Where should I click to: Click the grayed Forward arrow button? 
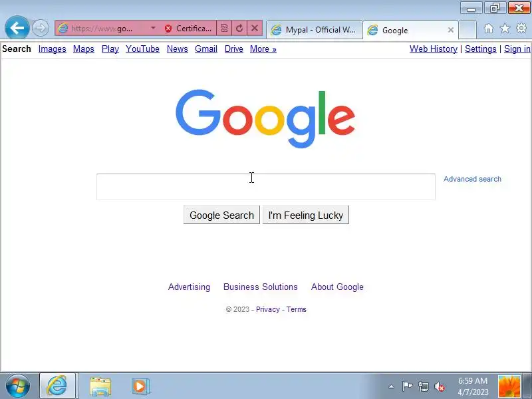pyautogui.click(x=40, y=28)
